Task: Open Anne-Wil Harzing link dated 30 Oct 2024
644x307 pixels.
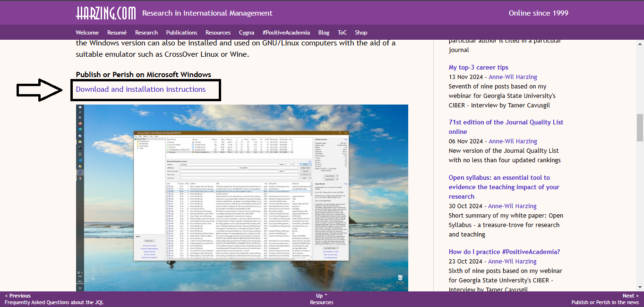Action: point(513,206)
